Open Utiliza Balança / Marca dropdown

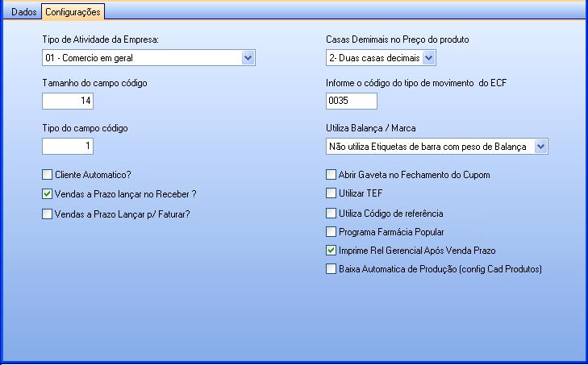pos(541,147)
